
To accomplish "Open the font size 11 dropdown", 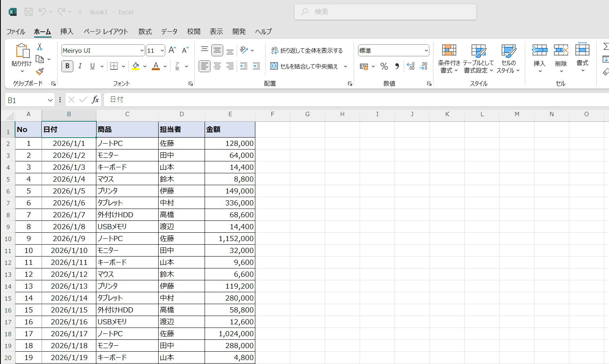I will coord(162,50).
